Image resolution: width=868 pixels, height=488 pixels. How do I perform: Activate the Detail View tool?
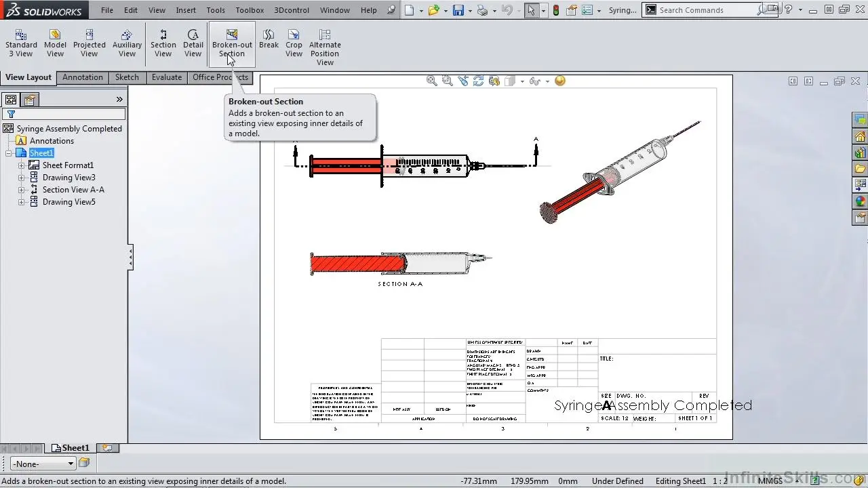point(193,43)
